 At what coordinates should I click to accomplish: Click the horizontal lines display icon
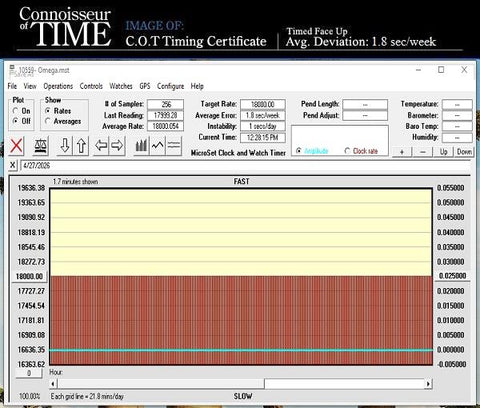174,146
